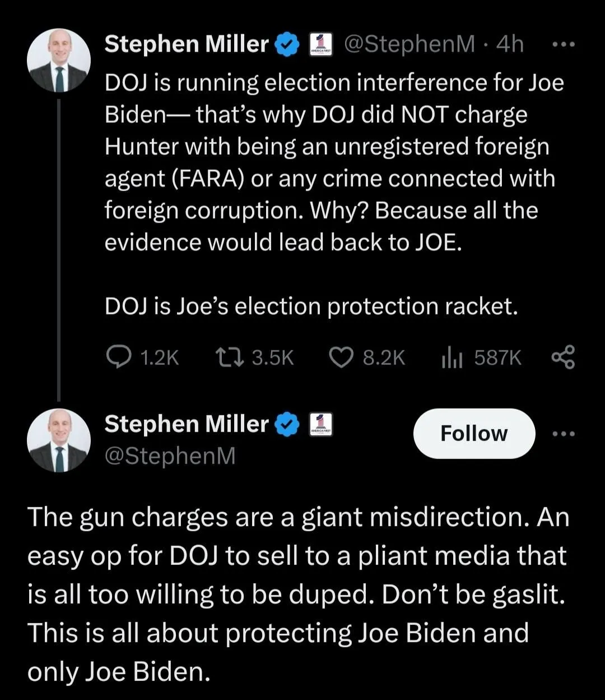Repost the tweet showing 3.5K reposts

[x=229, y=357]
